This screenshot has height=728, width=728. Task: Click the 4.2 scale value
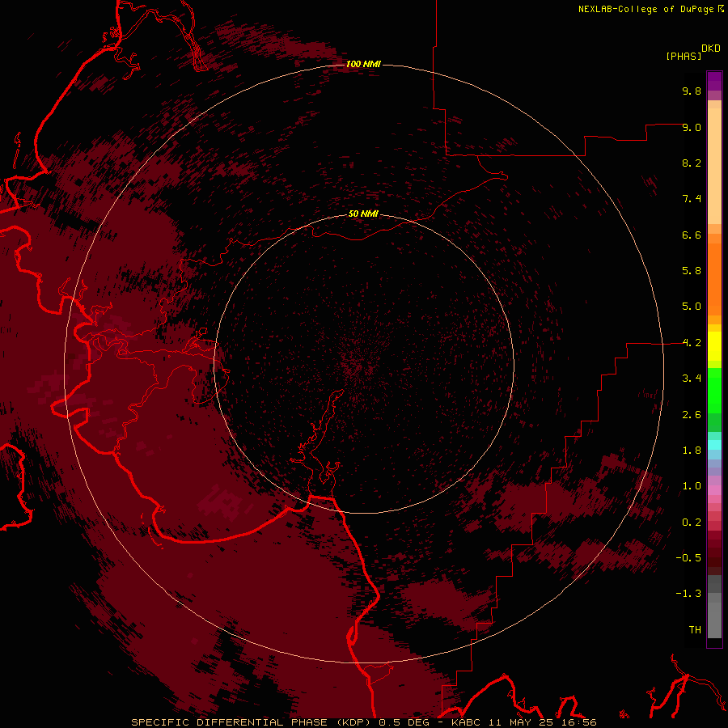coord(692,343)
